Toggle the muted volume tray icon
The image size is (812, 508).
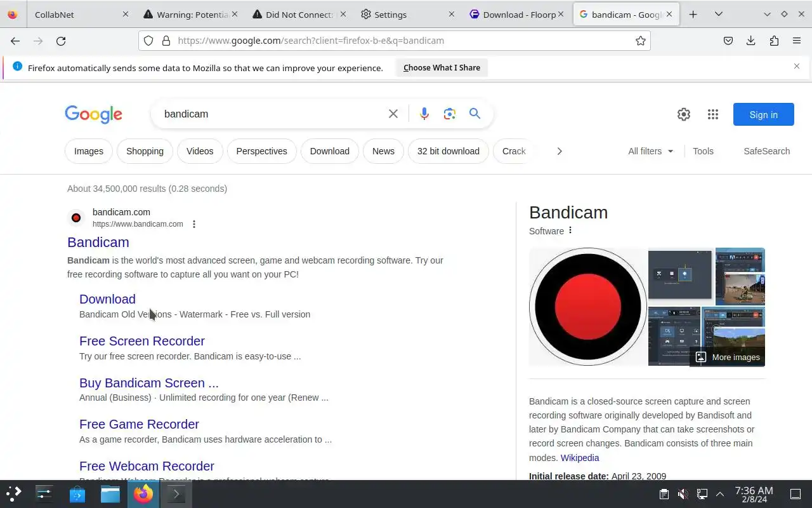(683, 494)
